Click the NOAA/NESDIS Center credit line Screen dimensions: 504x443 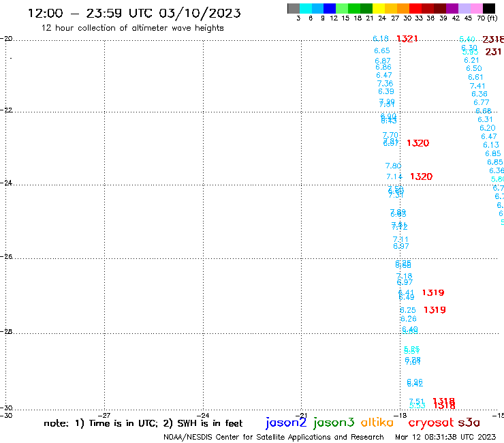tap(274, 437)
